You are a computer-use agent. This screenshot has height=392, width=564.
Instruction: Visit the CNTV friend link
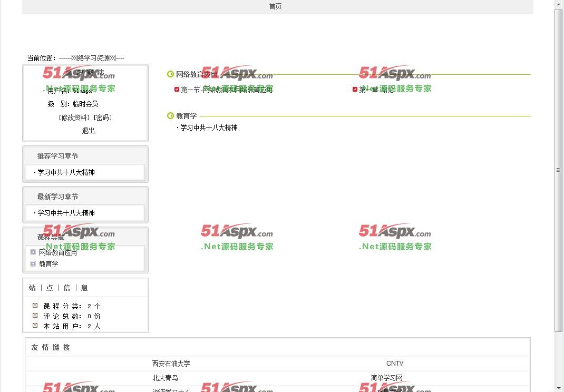click(x=395, y=364)
